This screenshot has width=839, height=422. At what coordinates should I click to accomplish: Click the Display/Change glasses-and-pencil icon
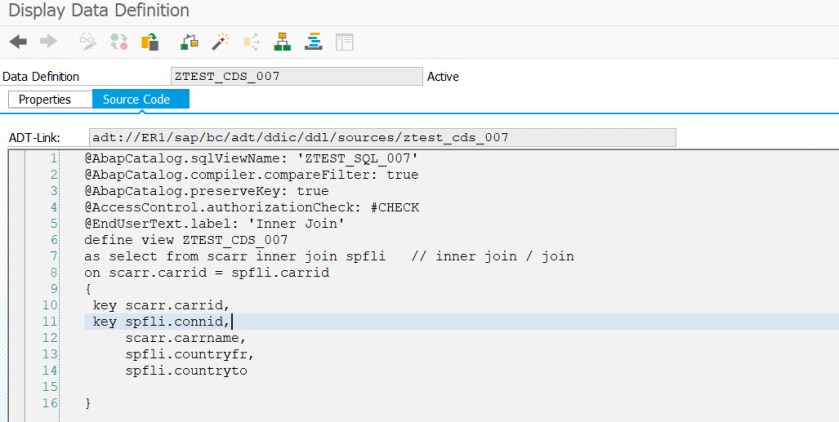tap(88, 41)
